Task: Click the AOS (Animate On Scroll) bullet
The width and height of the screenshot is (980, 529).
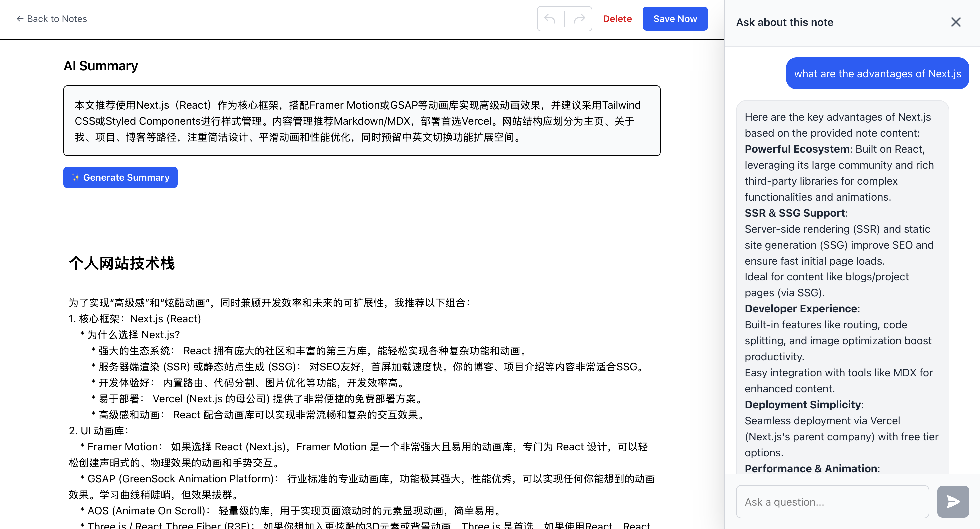Action: [x=291, y=510]
